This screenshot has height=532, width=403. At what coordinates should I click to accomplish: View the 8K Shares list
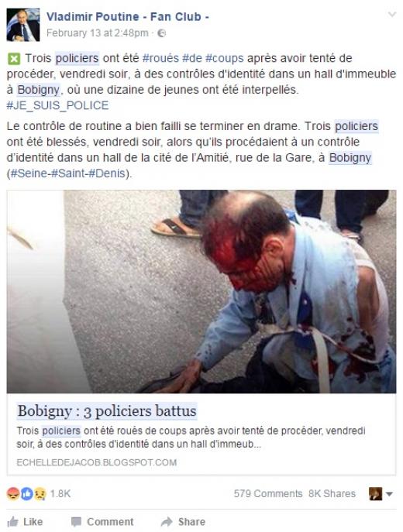point(332,493)
